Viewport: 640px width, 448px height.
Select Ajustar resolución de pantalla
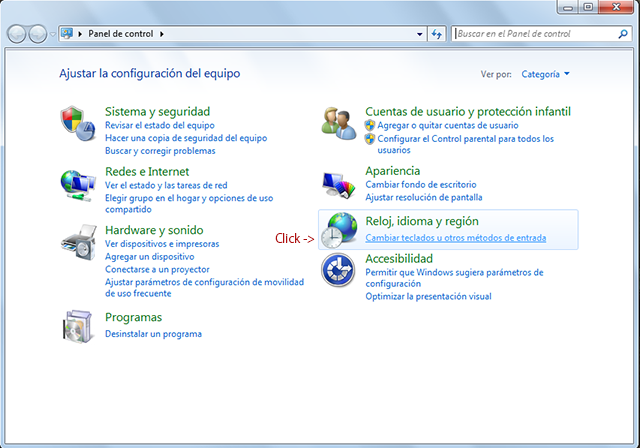click(424, 197)
